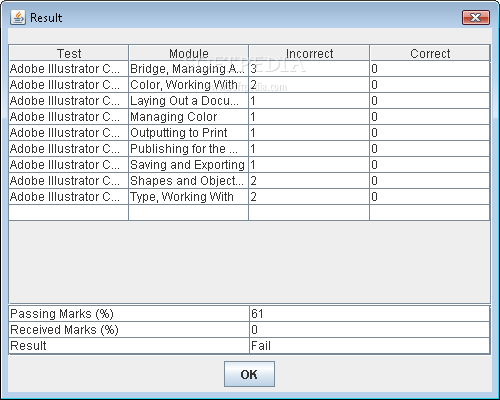Select the Test column header

[69, 53]
